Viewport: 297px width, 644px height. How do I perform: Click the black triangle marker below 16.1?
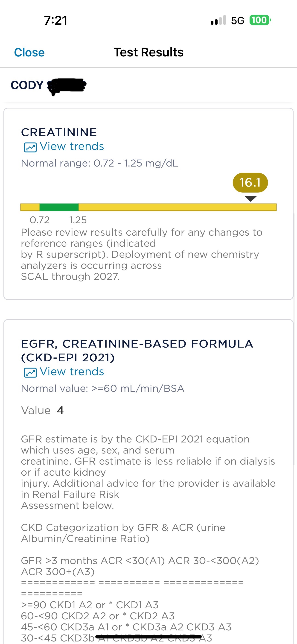[250, 199]
